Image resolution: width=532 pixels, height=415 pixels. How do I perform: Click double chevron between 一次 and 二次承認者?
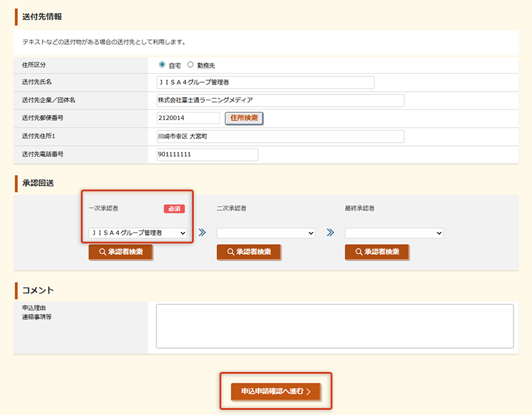(202, 233)
